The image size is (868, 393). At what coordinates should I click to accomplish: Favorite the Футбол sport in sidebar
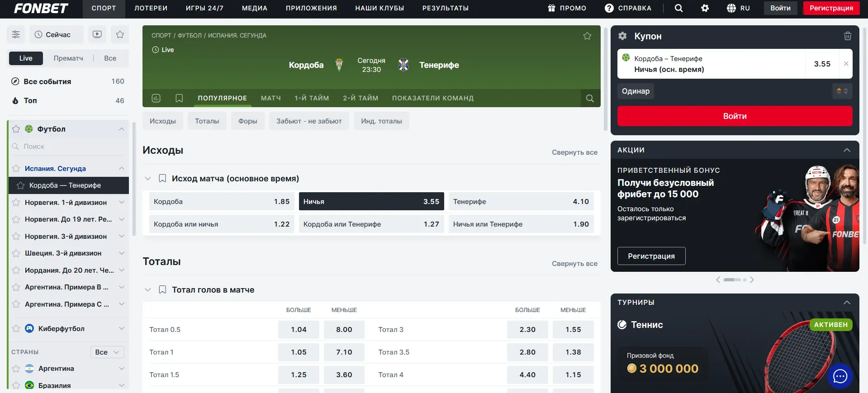[x=16, y=129]
